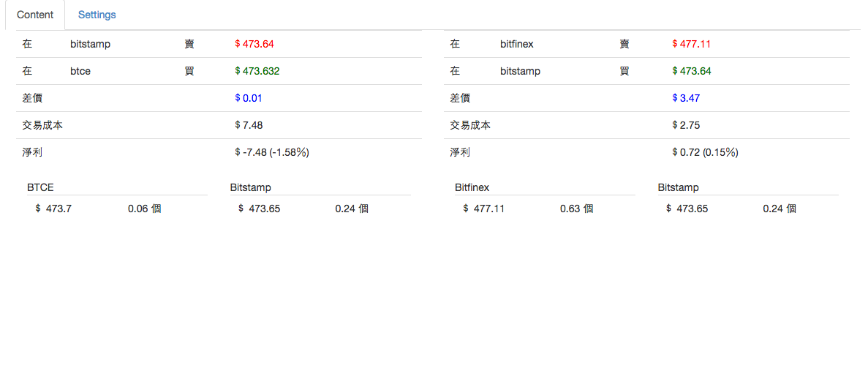This screenshot has height=382, width=868.
Task: Select the BTCE 473.7 order price
Action: point(58,209)
